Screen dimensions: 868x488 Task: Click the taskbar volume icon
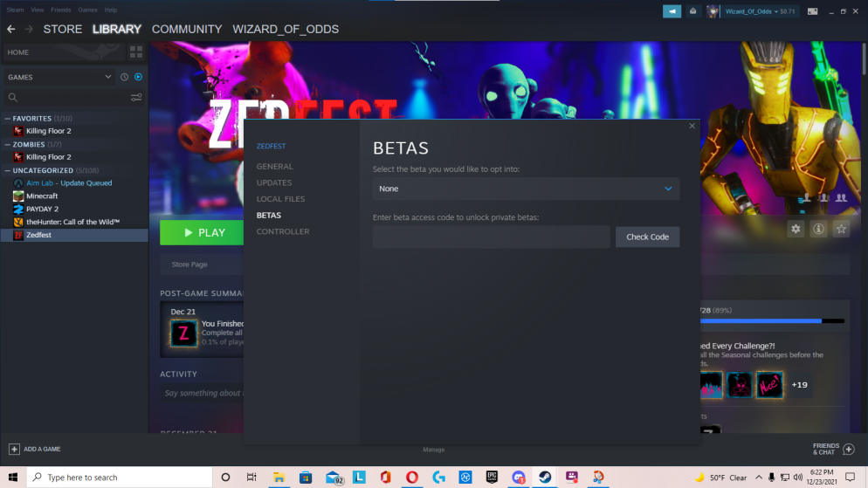click(797, 477)
